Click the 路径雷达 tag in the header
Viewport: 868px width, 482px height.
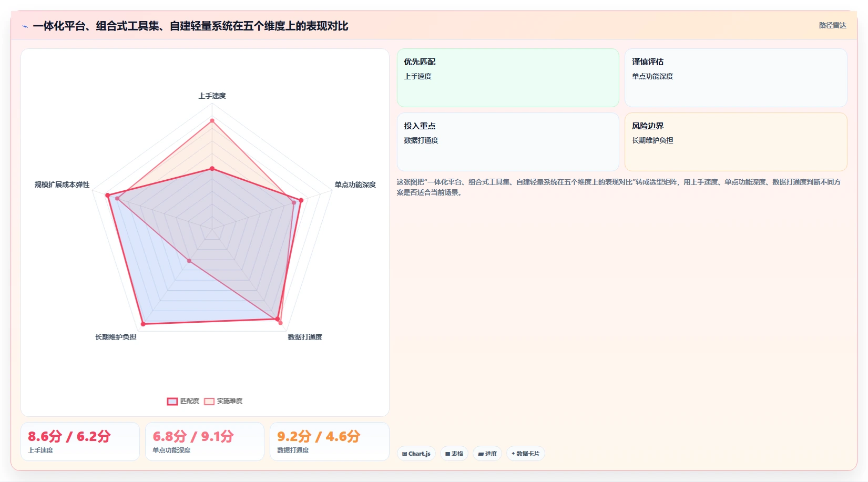point(833,25)
